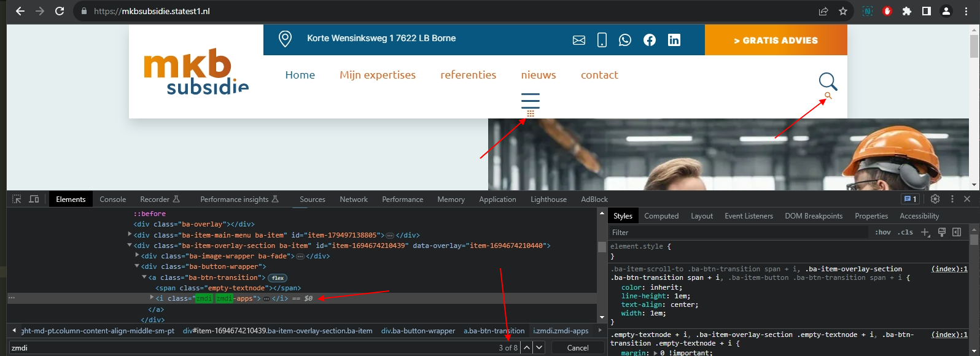Expand the margin shorthand property

pos(656,353)
